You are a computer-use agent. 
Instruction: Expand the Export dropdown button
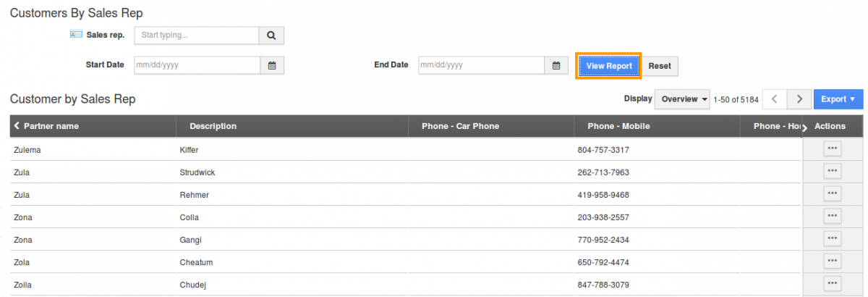(x=838, y=99)
